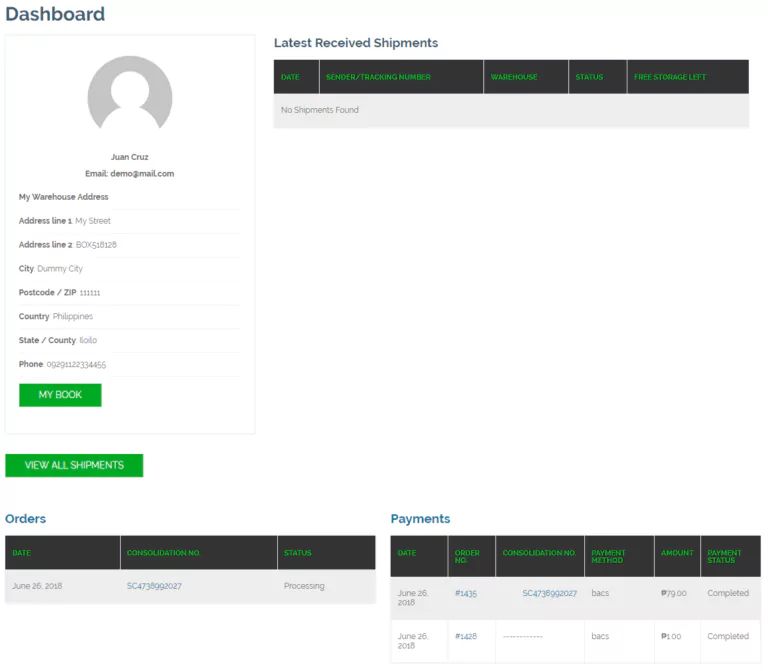Click the SC4738992027 link in the Payments table
The width and height of the screenshot is (768, 671).
[549, 593]
